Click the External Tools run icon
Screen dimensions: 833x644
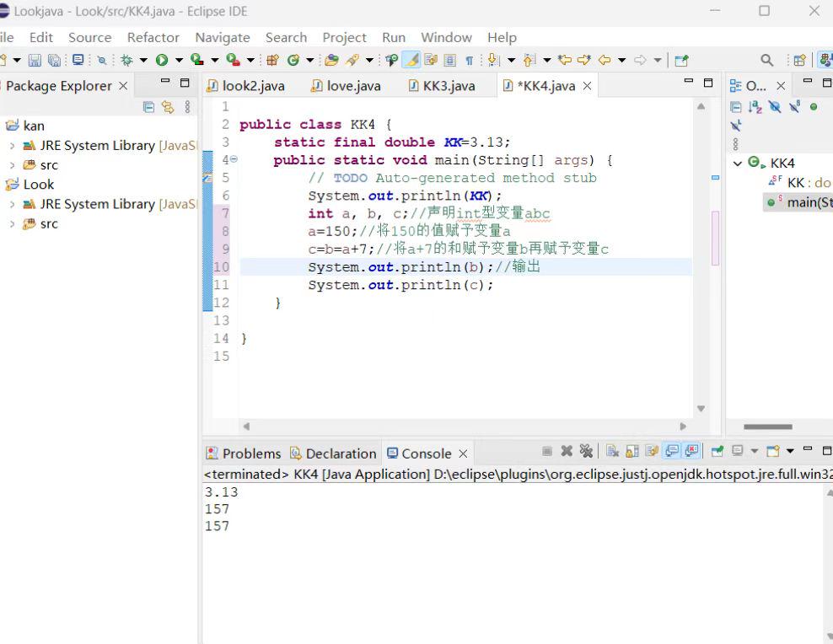233,60
